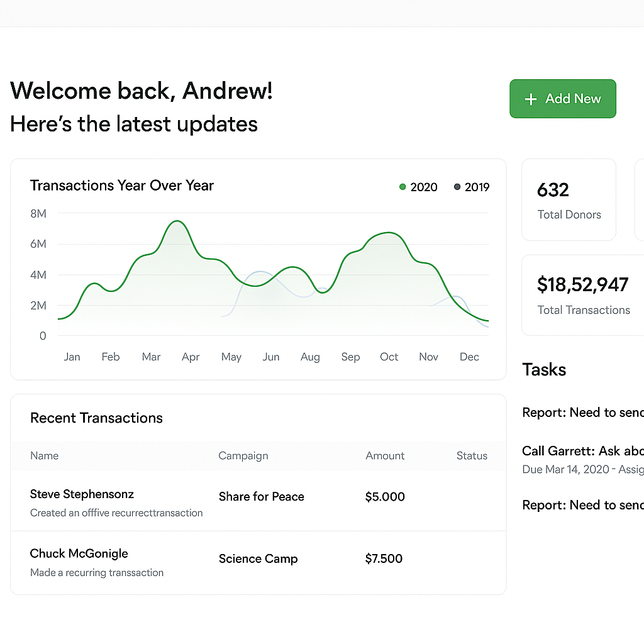Toggle the 2019 legend dot

(x=457, y=187)
